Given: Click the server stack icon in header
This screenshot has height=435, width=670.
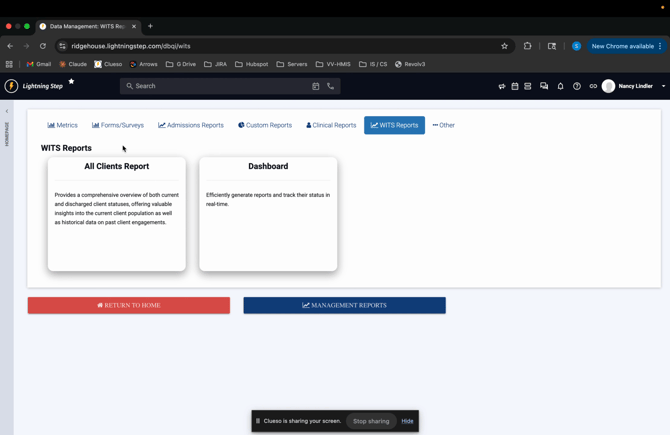Looking at the screenshot, I should pos(528,86).
